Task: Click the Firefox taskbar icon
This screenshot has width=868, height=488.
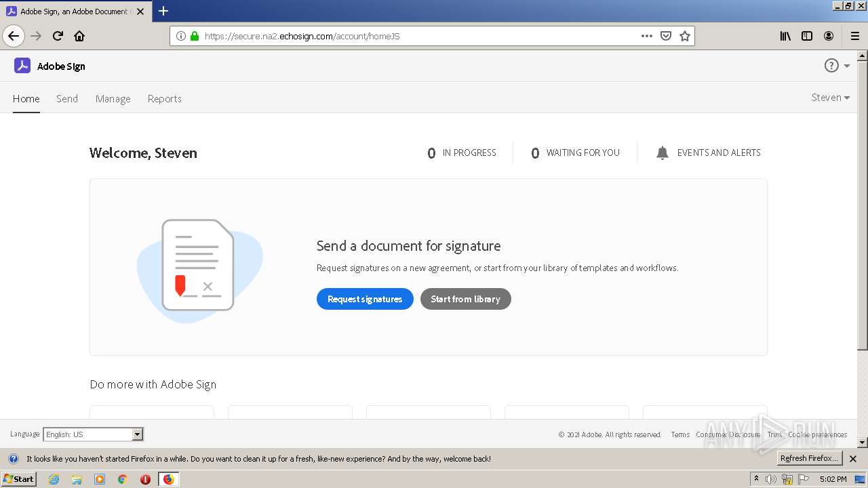Action: tap(168, 479)
